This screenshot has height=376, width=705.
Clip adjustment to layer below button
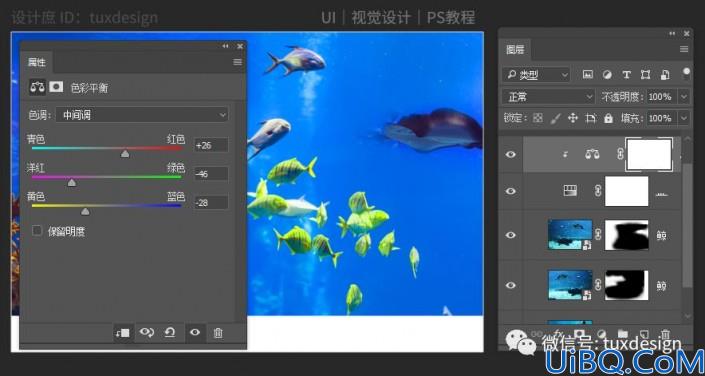[x=123, y=333]
